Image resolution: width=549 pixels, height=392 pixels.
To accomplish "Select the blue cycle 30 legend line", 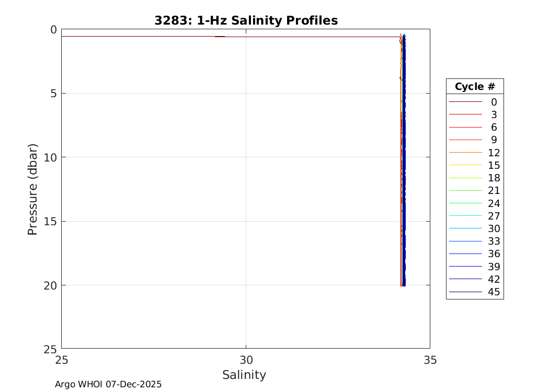I will [x=465, y=228].
